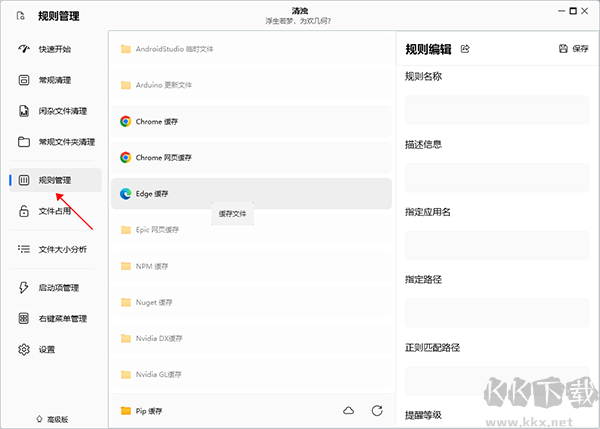Viewport: 600px width, 429px height.
Task: Click the Chrome 缓存 browser icon
Action: point(126,121)
